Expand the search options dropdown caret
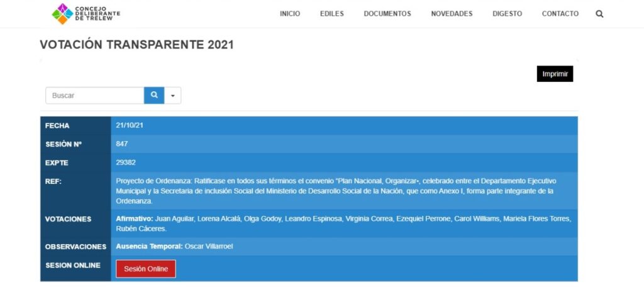The image size is (644, 287). [172, 96]
